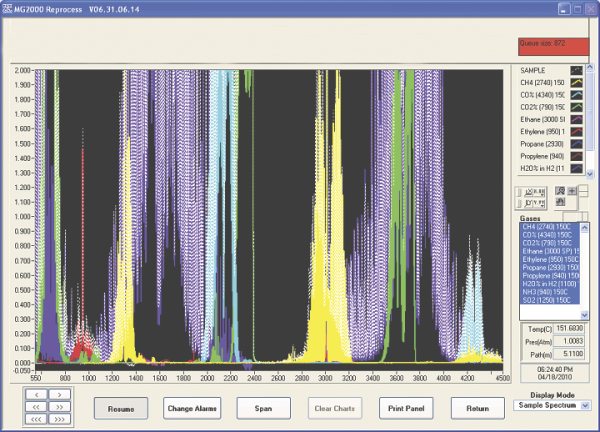The width and height of the screenshot is (600, 432).
Task: Jump back with the << button
Action: 36,407
